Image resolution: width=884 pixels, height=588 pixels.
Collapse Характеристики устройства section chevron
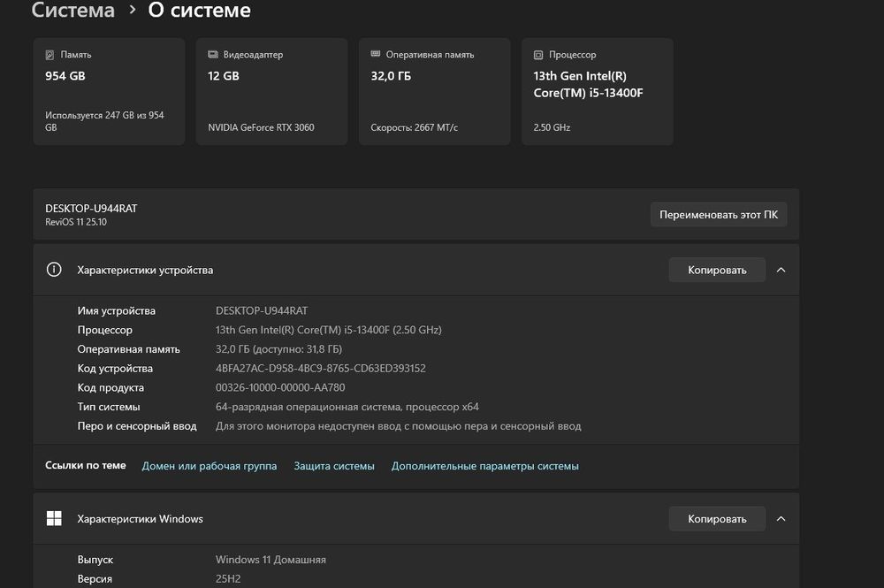(781, 270)
